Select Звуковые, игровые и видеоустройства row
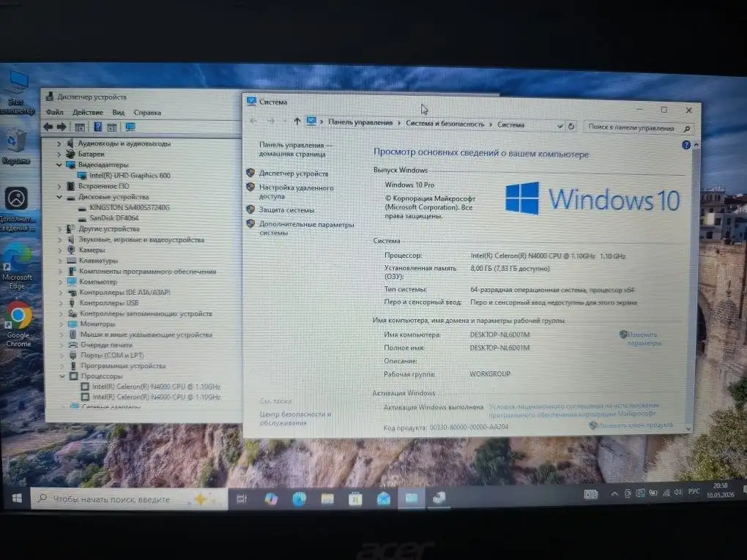 click(x=141, y=239)
